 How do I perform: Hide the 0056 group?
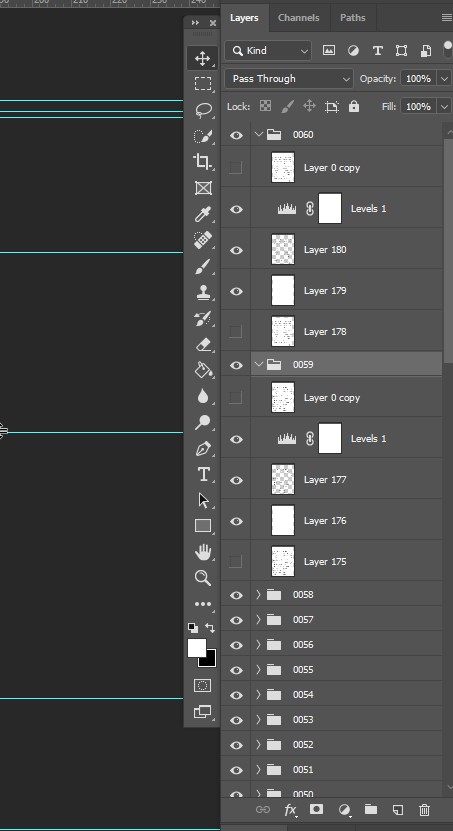tap(236, 644)
